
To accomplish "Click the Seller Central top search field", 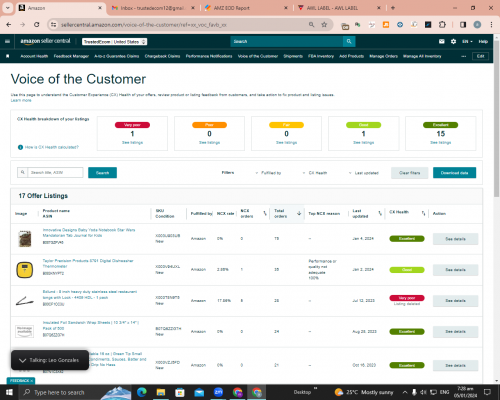I will (x=287, y=41).
